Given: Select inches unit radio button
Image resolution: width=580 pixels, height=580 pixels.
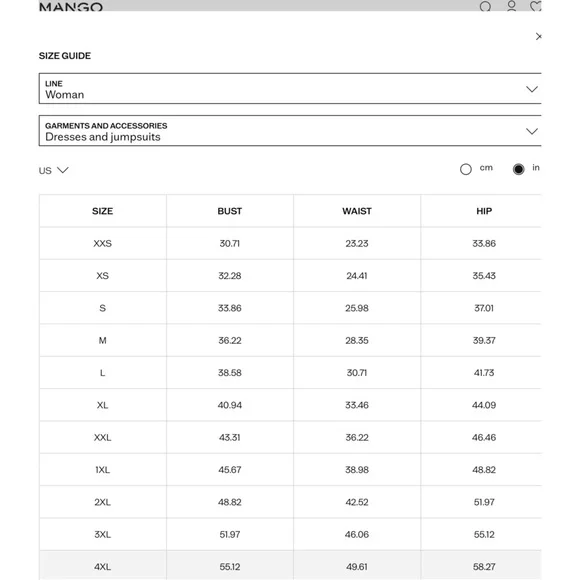Looking at the screenshot, I should [518, 169].
